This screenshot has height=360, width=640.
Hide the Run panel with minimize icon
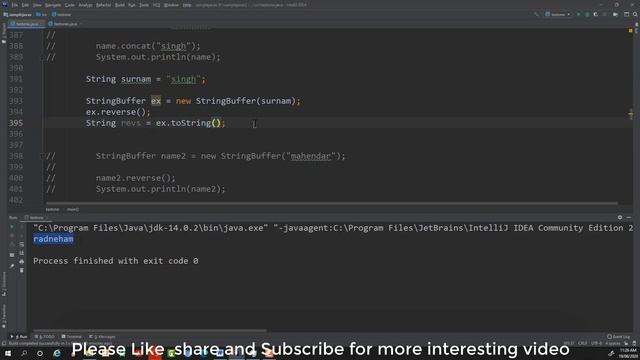(x=629, y=218)
